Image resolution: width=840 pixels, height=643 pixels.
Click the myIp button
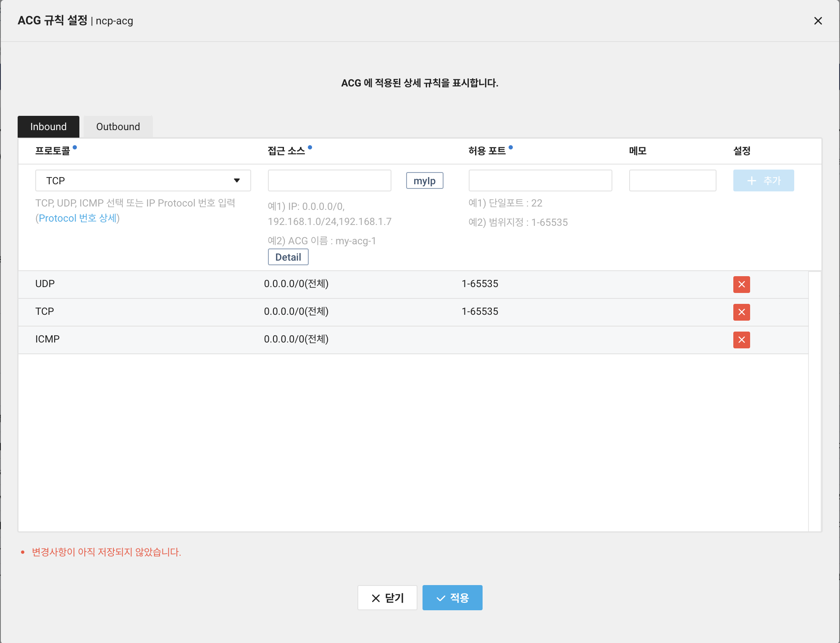424,181
